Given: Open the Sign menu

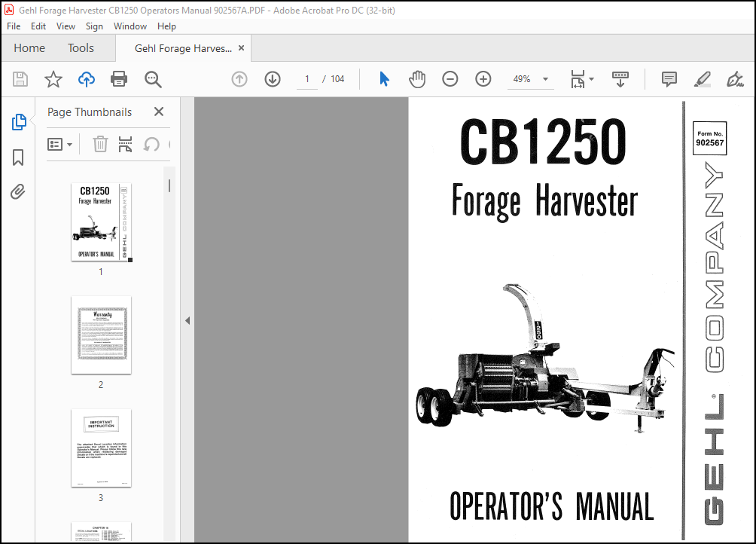Looking at the screenshot, I should (94, 26).
